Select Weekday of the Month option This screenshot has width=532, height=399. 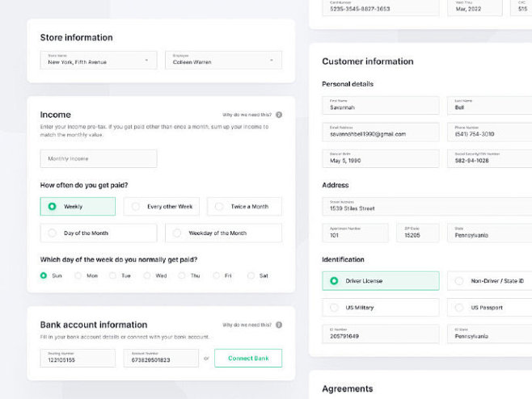point(223,233)
